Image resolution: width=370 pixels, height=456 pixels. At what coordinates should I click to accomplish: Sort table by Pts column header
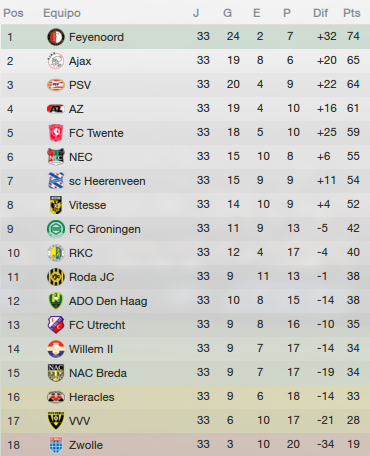point(352,13)
